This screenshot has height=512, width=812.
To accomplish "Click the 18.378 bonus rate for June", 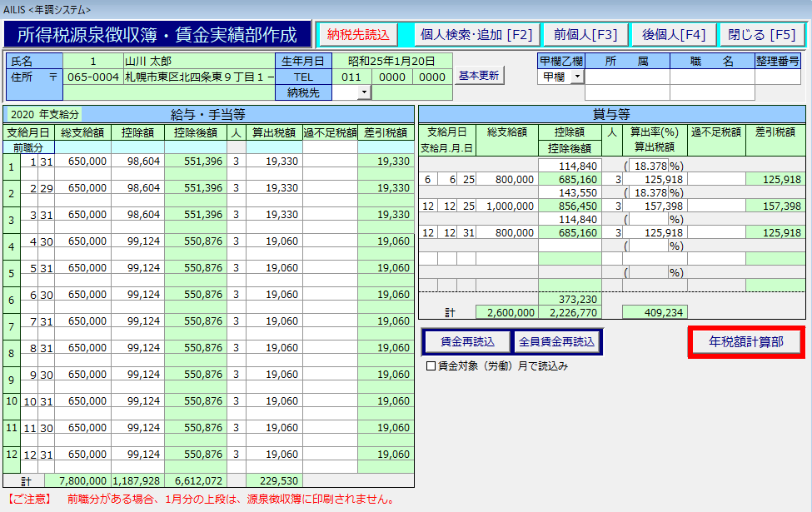I will (x=650, y=166).
